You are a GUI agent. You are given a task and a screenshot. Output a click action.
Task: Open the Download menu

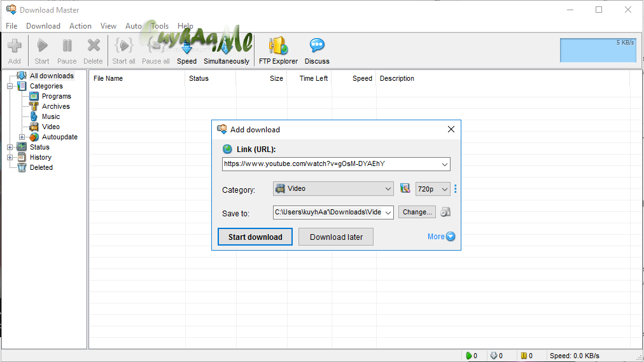tap(43, 26)
